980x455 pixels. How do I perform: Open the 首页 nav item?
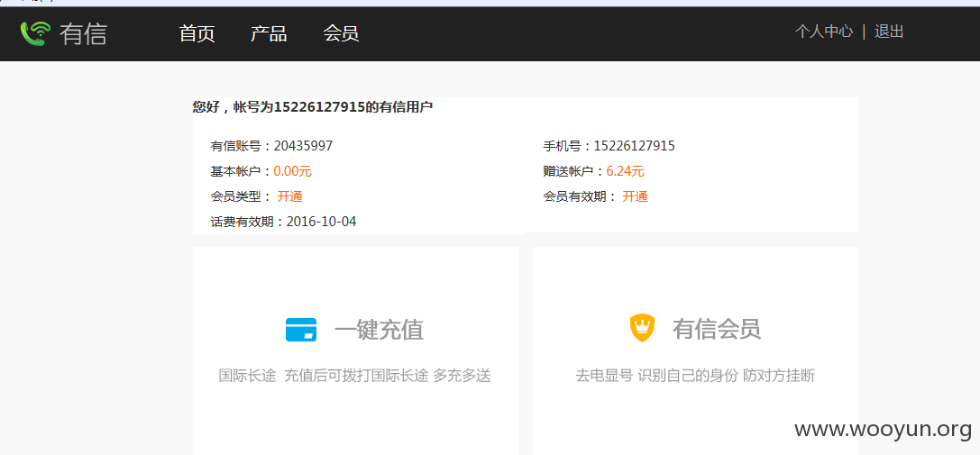197,33
